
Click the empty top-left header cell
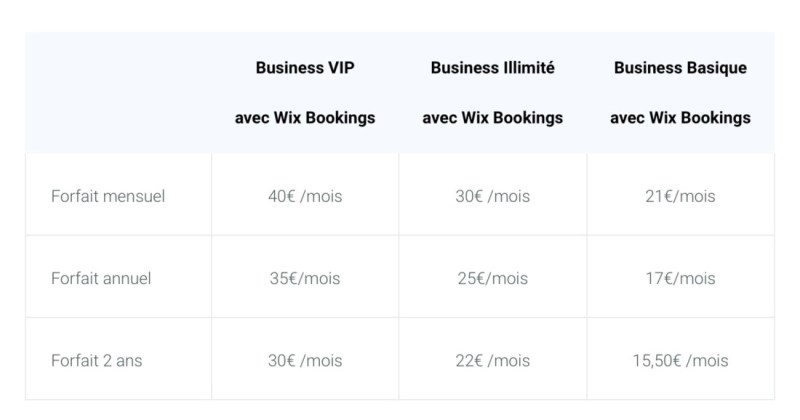point(118,93)
